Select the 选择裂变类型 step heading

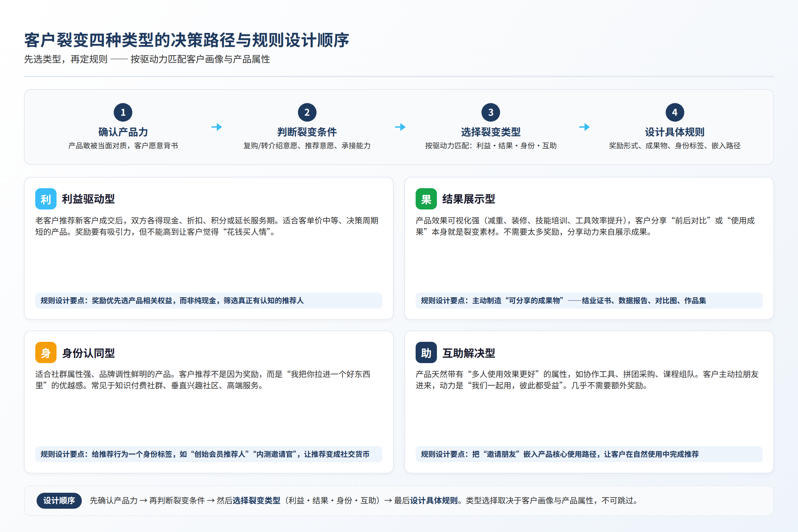pyautogui.click(x=491, y=132)
